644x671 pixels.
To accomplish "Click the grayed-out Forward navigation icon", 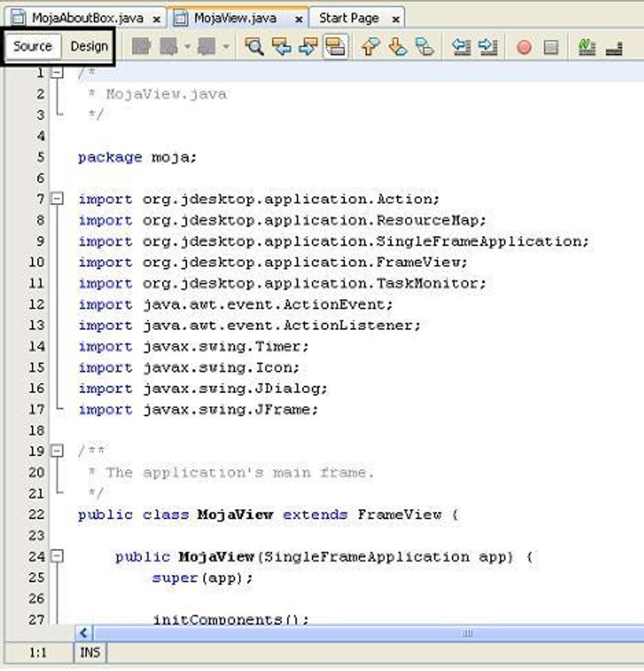I will pos(206,46).
